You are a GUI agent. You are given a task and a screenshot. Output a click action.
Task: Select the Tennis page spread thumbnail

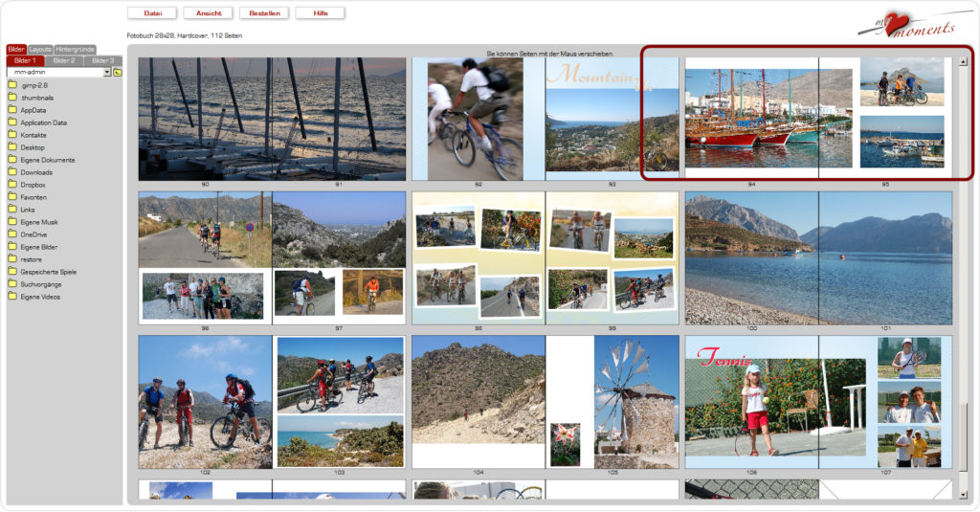point(818,402)
